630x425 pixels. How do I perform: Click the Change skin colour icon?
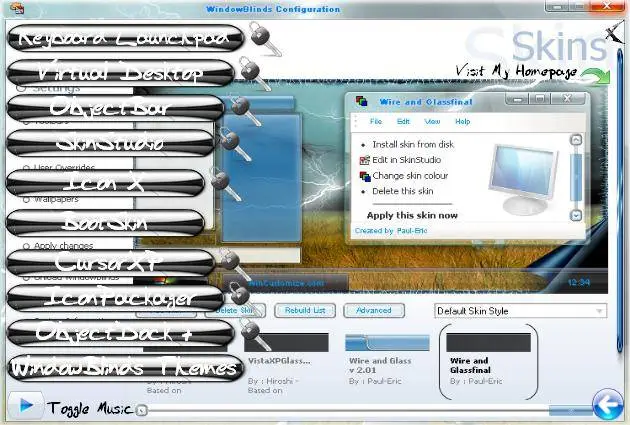[365, 176]
